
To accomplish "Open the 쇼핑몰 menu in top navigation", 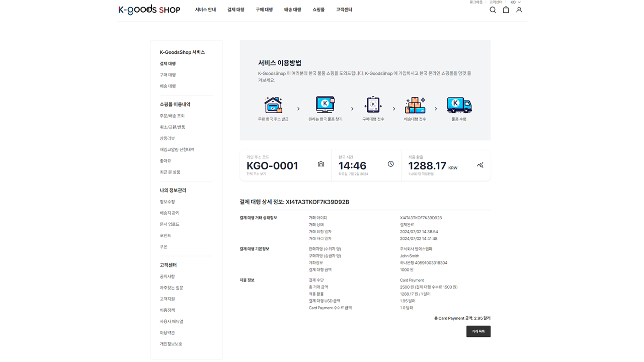I will (318, 10).
